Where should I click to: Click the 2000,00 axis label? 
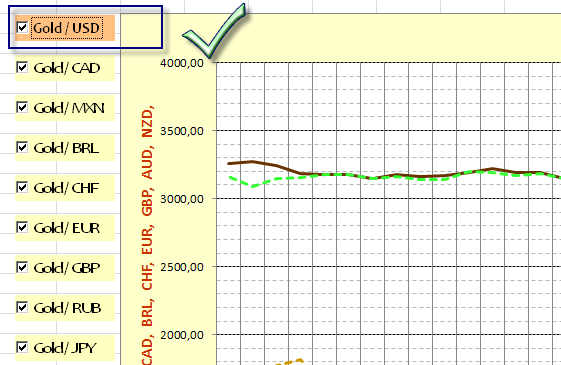pos(182,335)
